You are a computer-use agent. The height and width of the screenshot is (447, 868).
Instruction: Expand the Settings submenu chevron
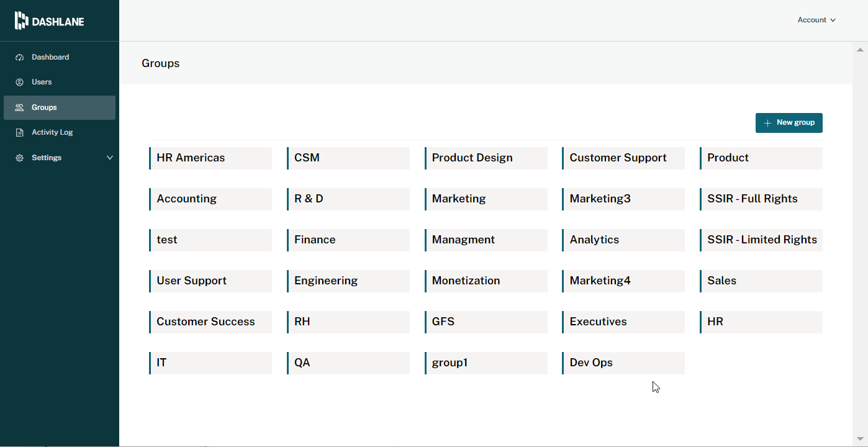(110, 158)
